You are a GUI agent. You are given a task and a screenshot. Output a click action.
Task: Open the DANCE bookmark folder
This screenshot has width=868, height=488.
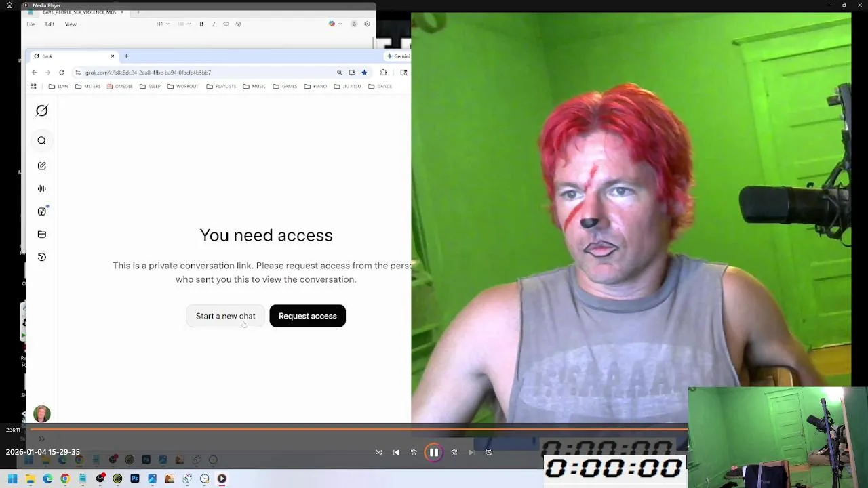380,87
